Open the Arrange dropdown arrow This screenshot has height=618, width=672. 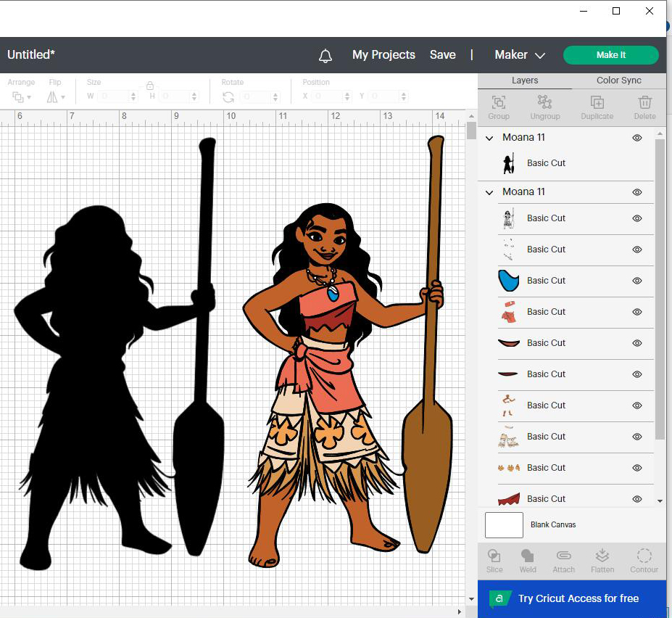click(29, 97)
